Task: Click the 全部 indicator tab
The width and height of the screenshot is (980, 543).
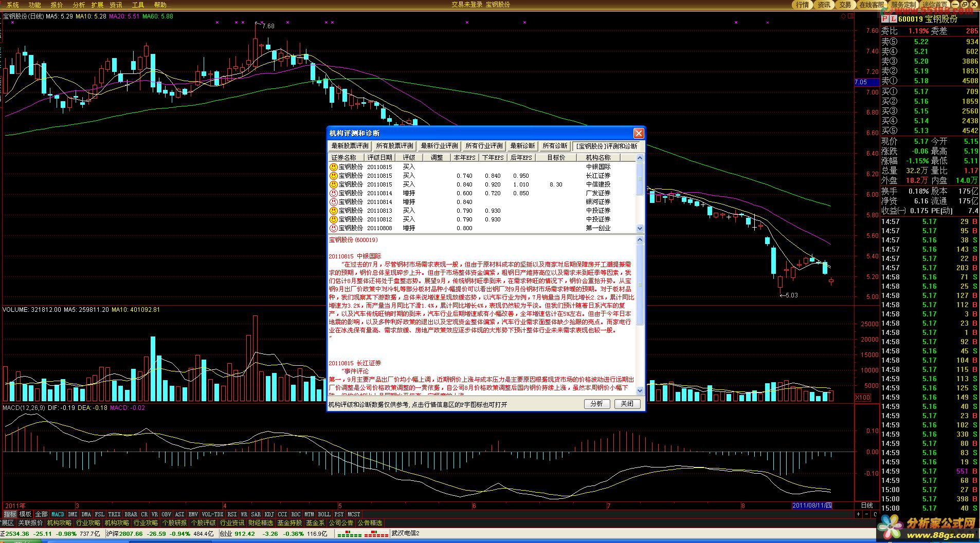Action: coord(41,514)
